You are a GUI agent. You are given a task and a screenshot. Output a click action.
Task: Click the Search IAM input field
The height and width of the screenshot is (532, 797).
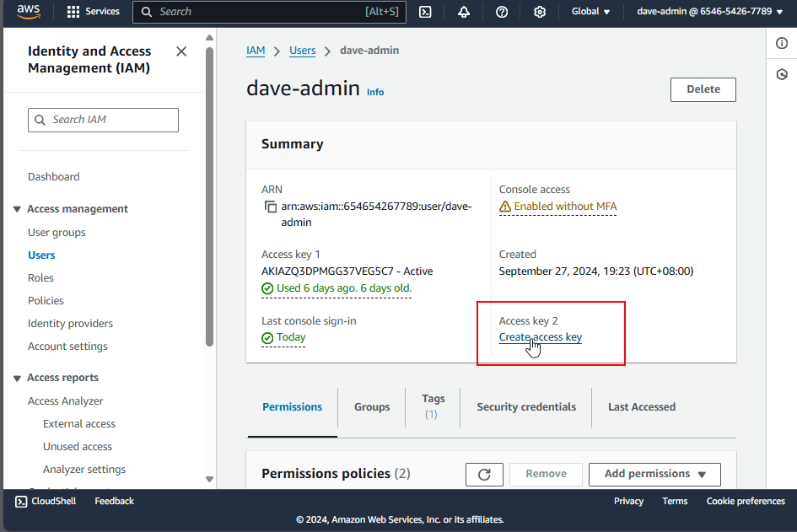click(104, 120)
